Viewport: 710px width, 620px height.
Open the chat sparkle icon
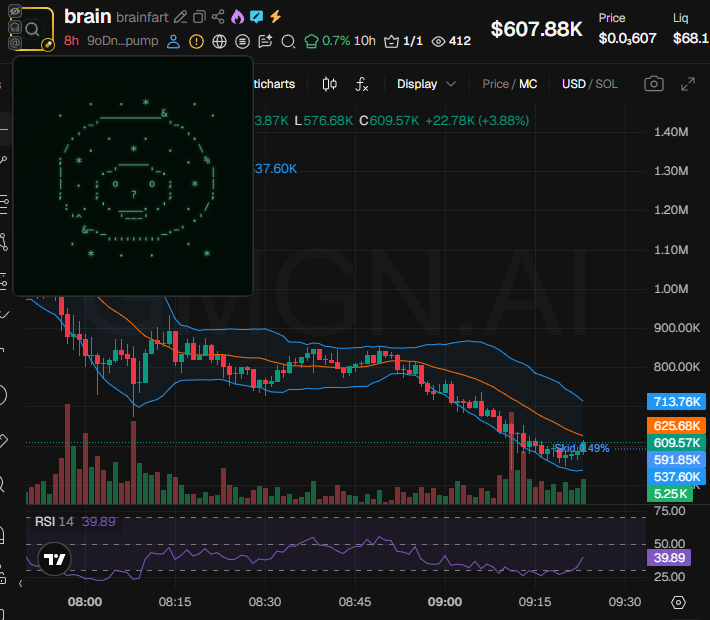265,41
